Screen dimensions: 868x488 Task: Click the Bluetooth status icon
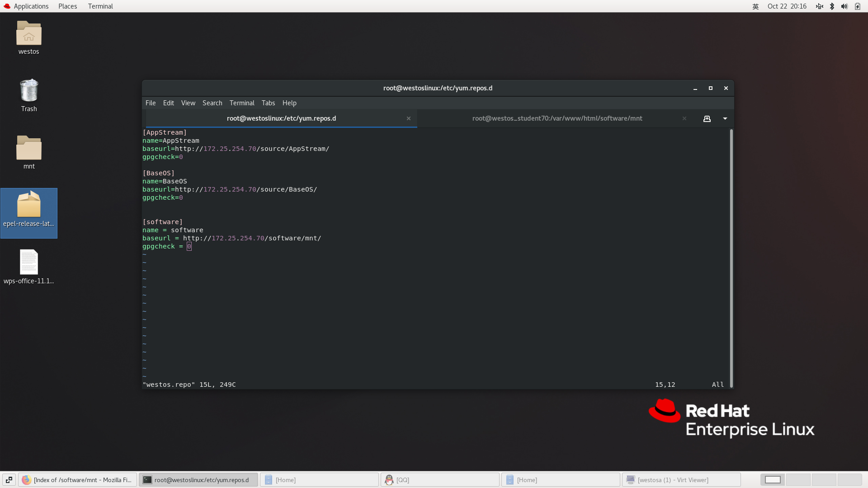tap(832, 6)
